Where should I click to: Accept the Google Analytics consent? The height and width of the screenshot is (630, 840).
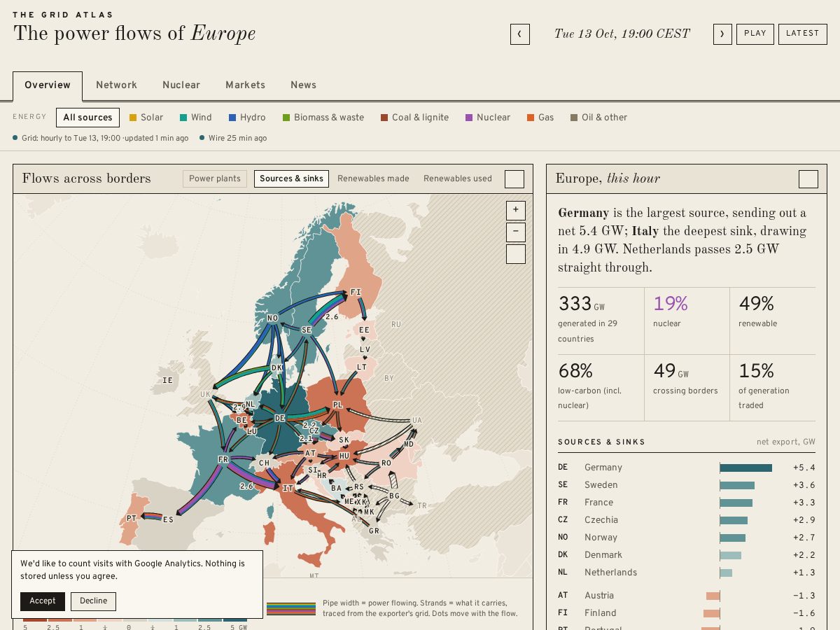click(43, 601)
